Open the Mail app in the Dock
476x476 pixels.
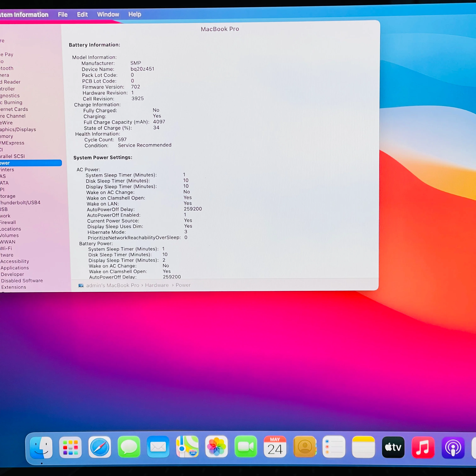pos(158,447)
